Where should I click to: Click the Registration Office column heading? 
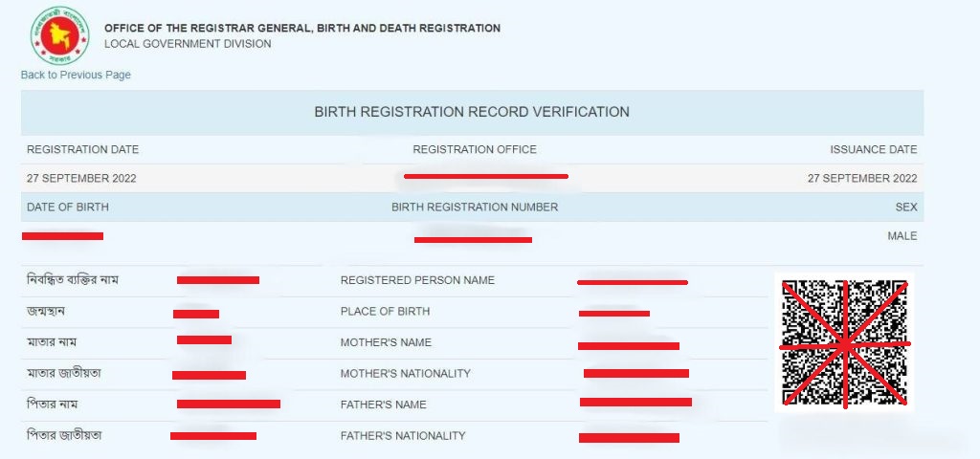pyautogui.click(x=475, y=150)
